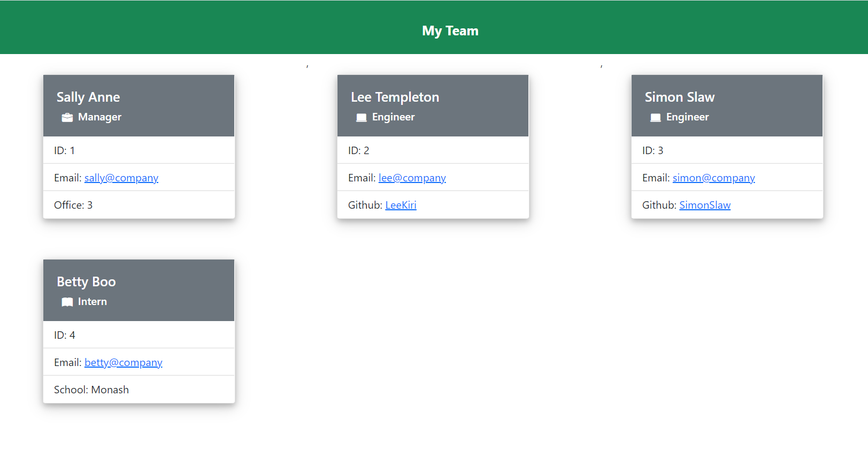Select Simon Slaw's card header
The width and height of the screenshot is (868, 457).
pyautogui.click(x=727, y=105)
